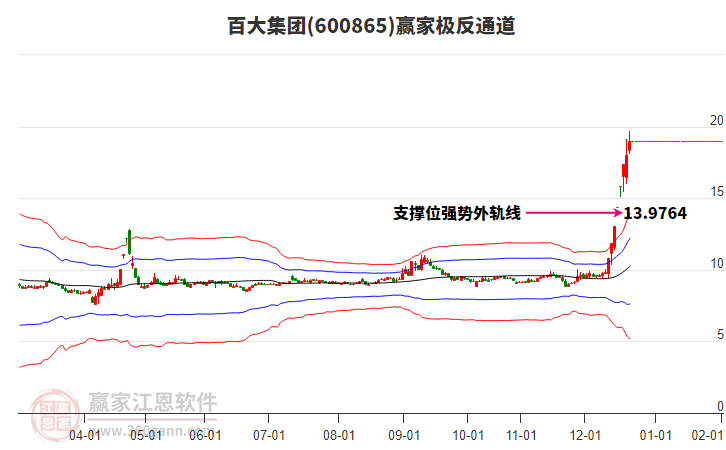This screenshot has width=726, height=450.
Task: Click the tall green candlestick in late April
Action: tap(130, 241)
